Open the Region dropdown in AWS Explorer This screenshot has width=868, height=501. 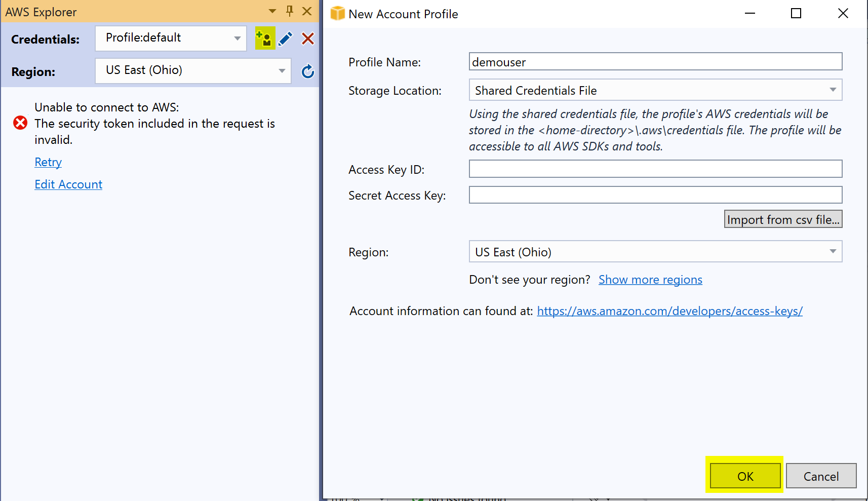[282, 71]
